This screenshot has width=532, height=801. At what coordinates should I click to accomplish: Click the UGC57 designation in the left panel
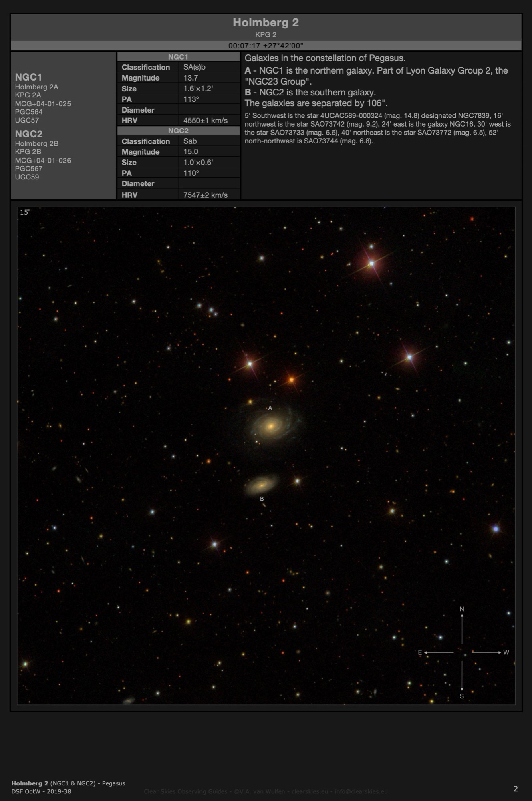[27, 120]
